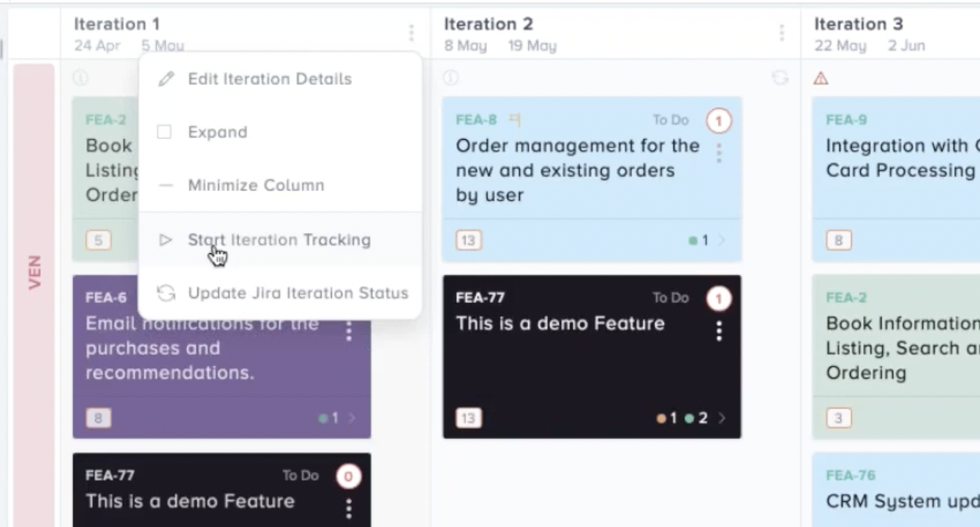Expand the FEA-8 card chevron arrow
This screenshot has width=980, height=527.
(722, 240)
